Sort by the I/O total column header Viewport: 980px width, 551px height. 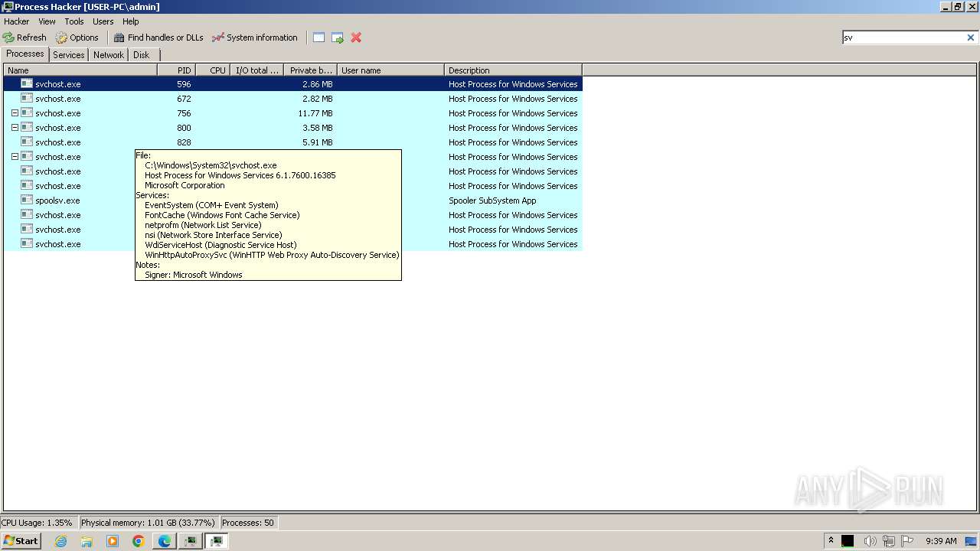pyautogui.click(x=257, y=70)
